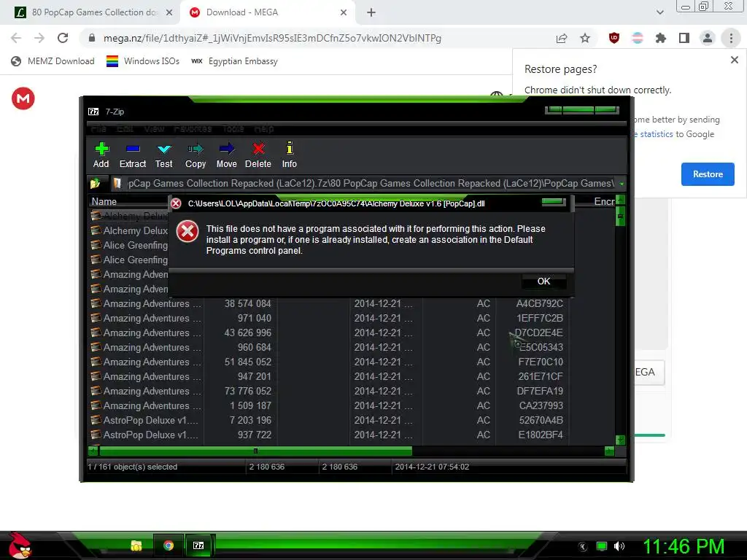Click the 11:46 PM taskbar clock
747x560 pixels.
(684, 546)
